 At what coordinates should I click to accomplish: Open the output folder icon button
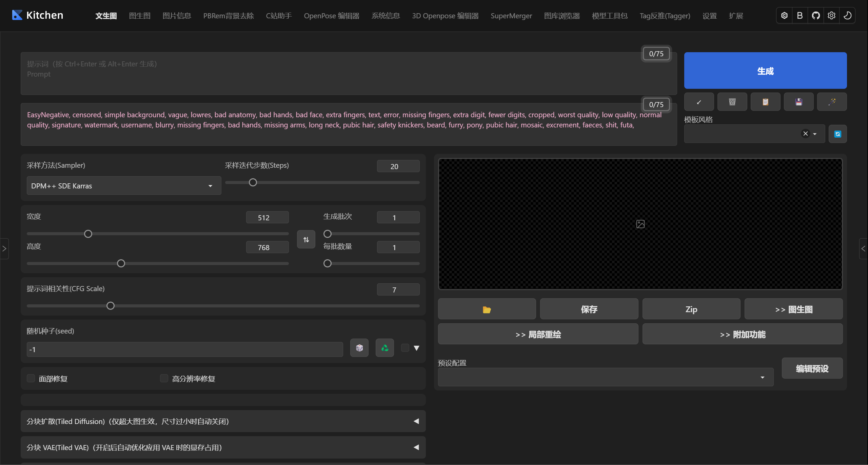(x=487, y=309)
